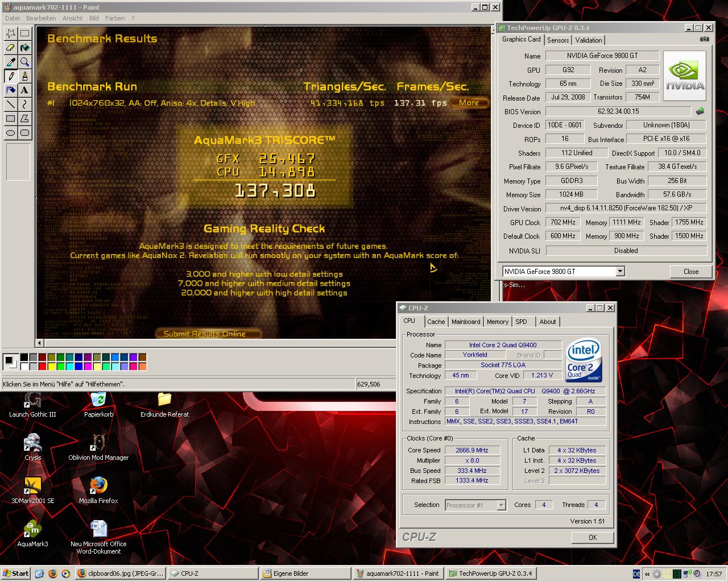Open the About tab in CPU-Z

tap(548, 322)
